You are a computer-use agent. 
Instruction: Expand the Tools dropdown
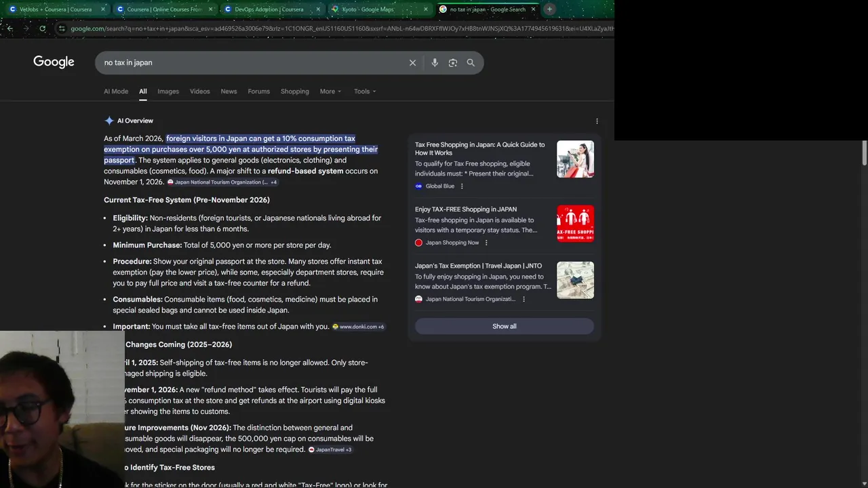[x=365, y=91]
